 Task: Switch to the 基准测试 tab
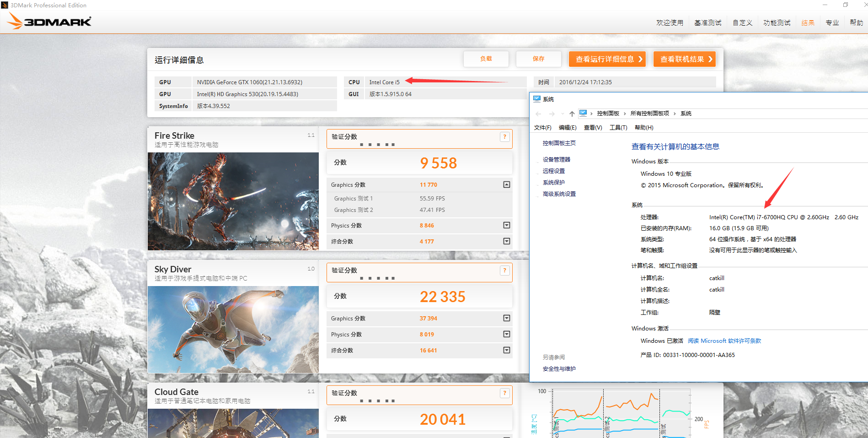tap(708, 22)
